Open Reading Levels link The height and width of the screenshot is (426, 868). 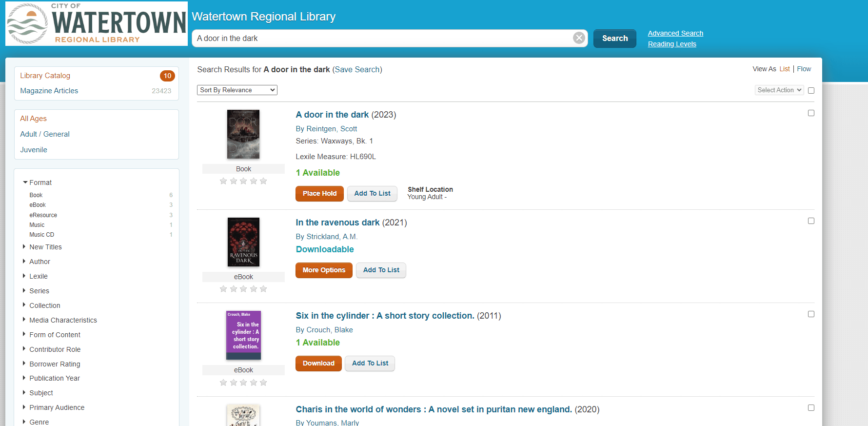pos(672,44)
